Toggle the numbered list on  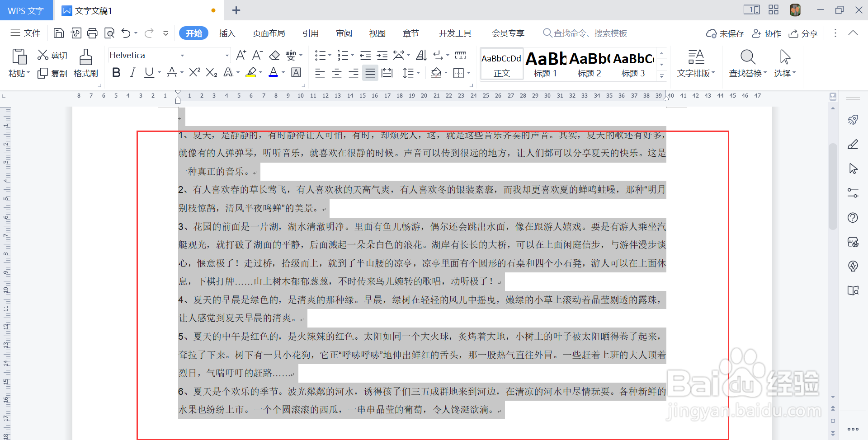point(343,55)
